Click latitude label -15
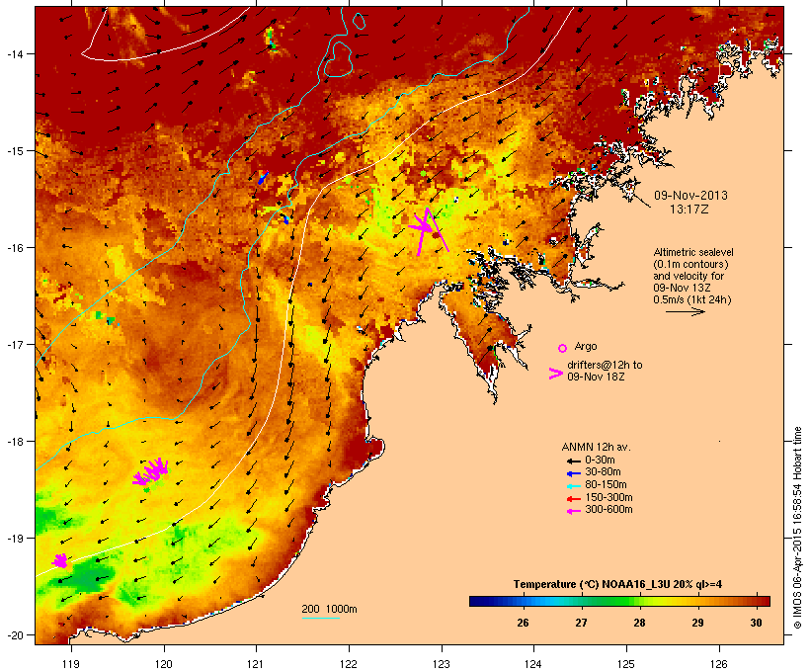The width and height of the screenshot is (810, 672). pos(14,151)
